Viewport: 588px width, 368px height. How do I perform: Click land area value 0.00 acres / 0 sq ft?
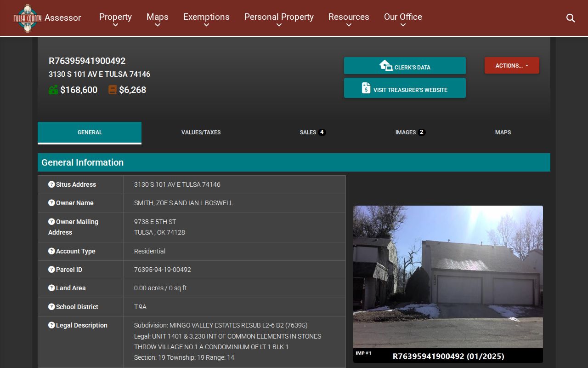coord(160,288)
